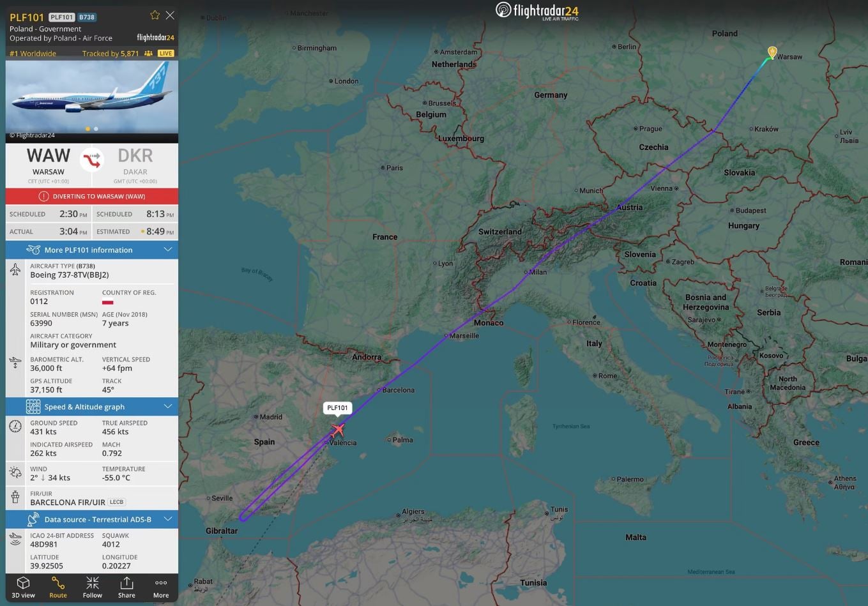The height and width of the screenshot is (606, 868).
Task: Click the #1 Worldwide ranking text
Action: [33, 54]
